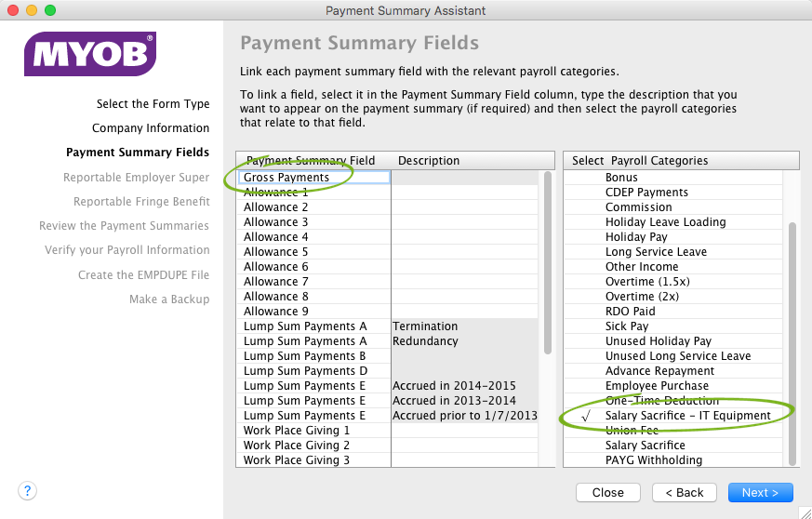Screen dimensions: 812x519
Task: Select the Allowance 2 field
Action: click(313, 207)
